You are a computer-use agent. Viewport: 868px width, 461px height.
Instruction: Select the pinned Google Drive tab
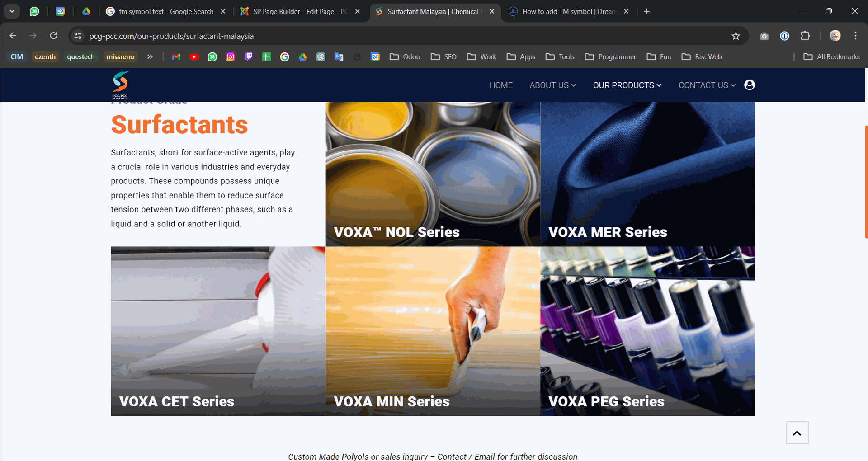pyautogui.click(x=86, y=11)
